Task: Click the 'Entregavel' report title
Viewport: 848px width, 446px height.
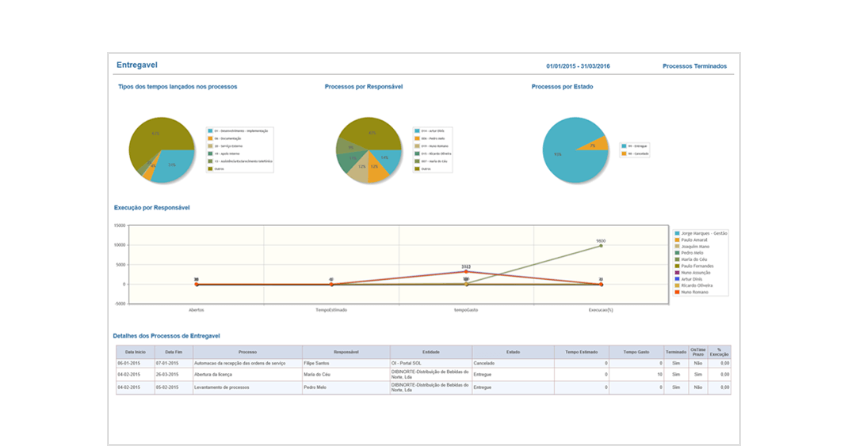Action: (136, 65)
